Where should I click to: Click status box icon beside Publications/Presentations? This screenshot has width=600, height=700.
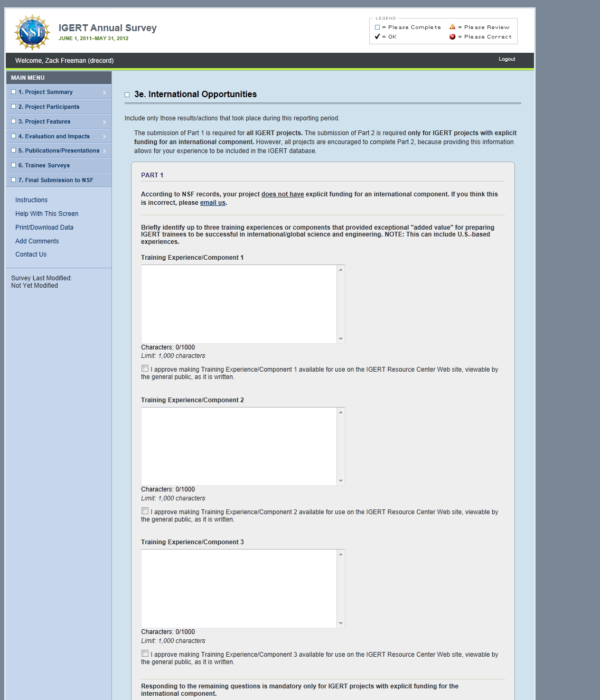click(14, 150)
